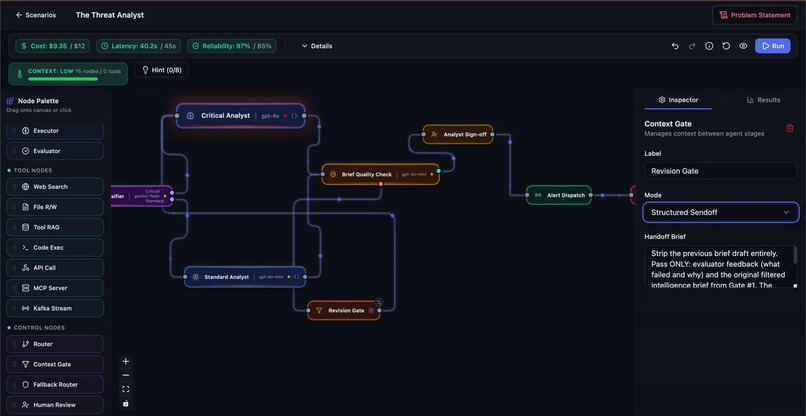Image resolution: width=806 pixels, height=416 pixels.
Task: Toggle the eye preview icon in toolbar
Action: [743, 46]
